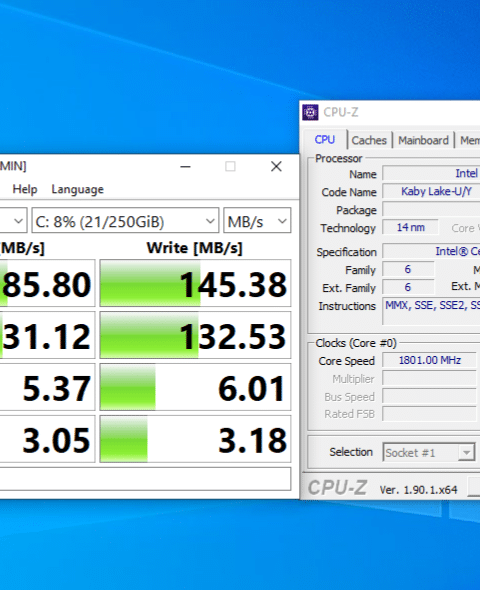
Task: Click the CPU-Z version text Ver. 1.90.1.x64
Action: pyautogui.click(x=418, y=490)
